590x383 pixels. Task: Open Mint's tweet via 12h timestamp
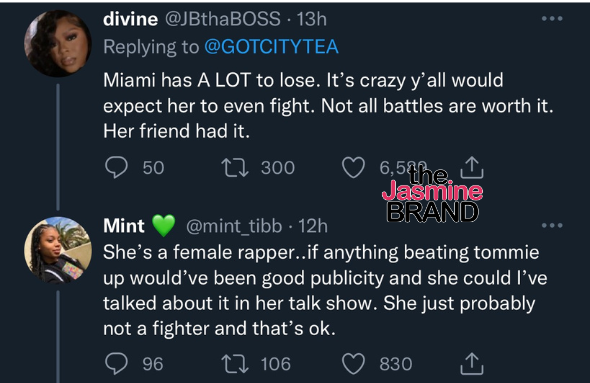click(313, 226)
